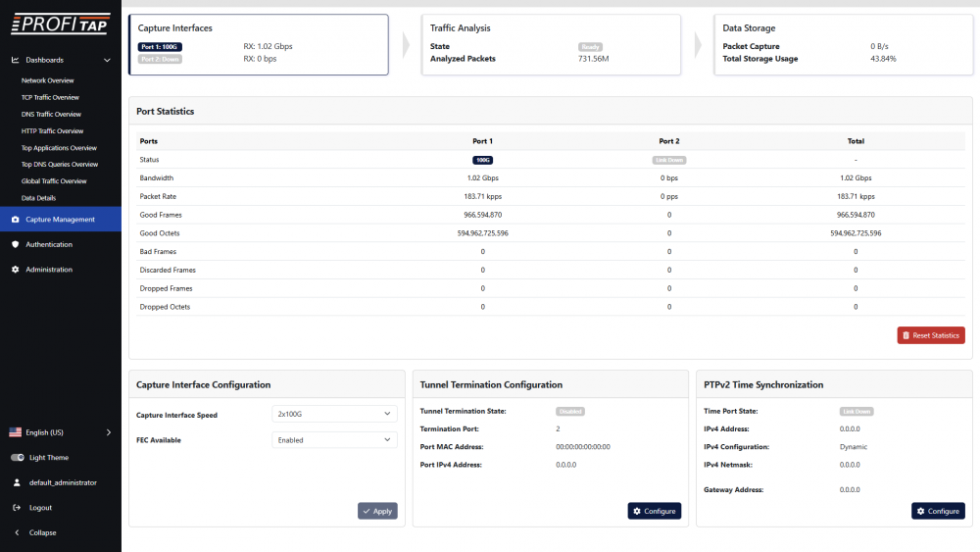Apply the capture interface configuration

click(x=377, y=511)
